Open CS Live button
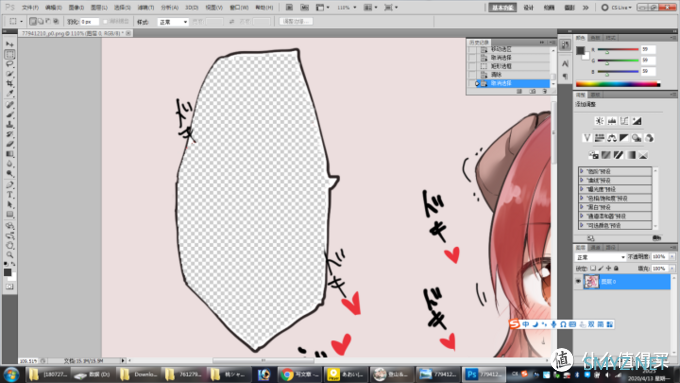Image resolution: width=680 pixels, height=383 pixels. coord(617,7)
